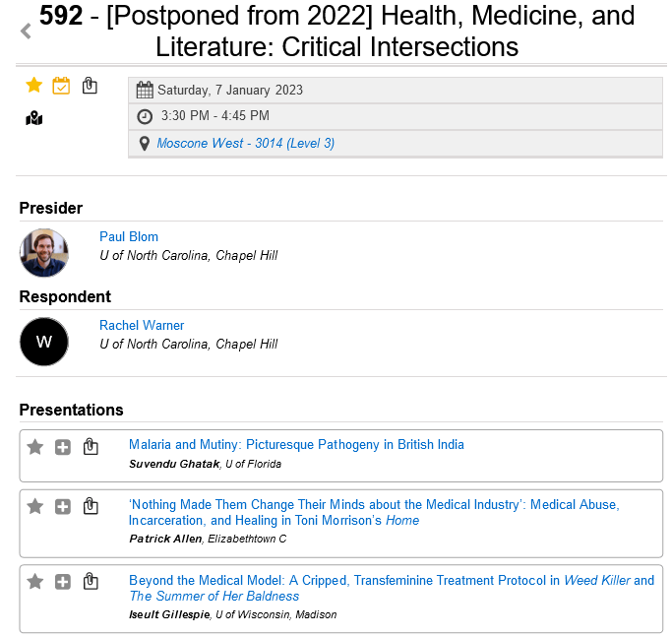This screenshot has width=672, height=637.
Task: Click Rachel Warner's black W avatar
Action: click(44, 342)
